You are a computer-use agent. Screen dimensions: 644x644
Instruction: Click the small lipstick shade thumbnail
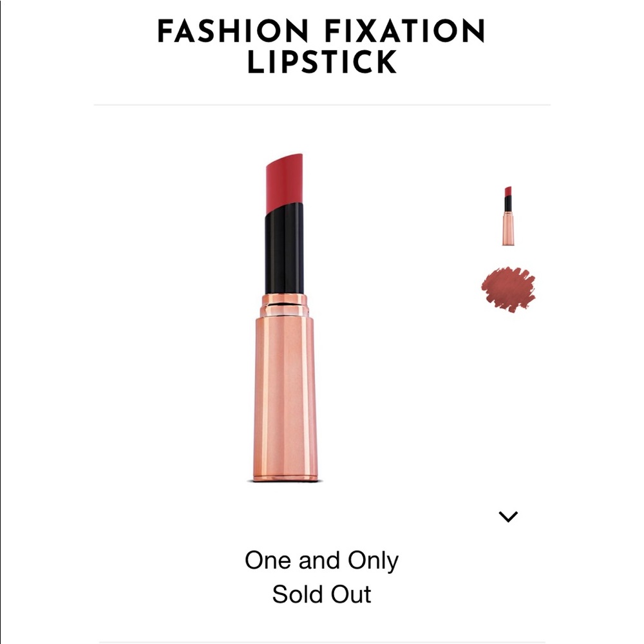point(507,216)
